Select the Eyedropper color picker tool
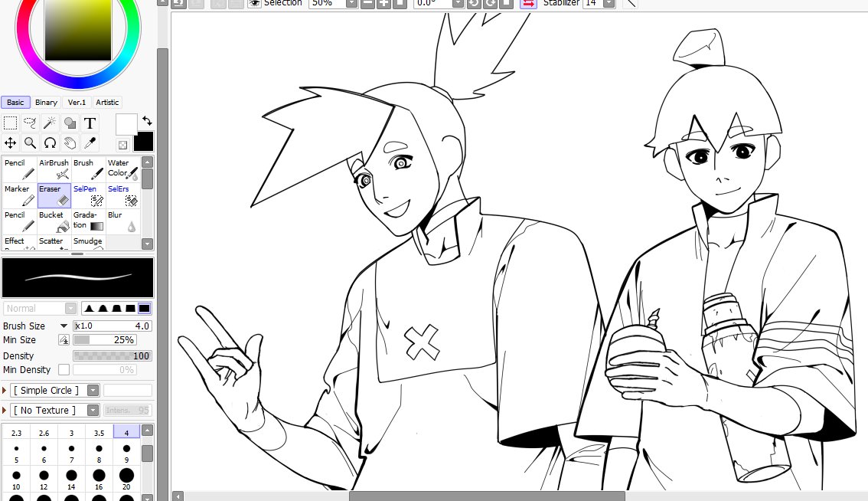 tap(90, 143)
